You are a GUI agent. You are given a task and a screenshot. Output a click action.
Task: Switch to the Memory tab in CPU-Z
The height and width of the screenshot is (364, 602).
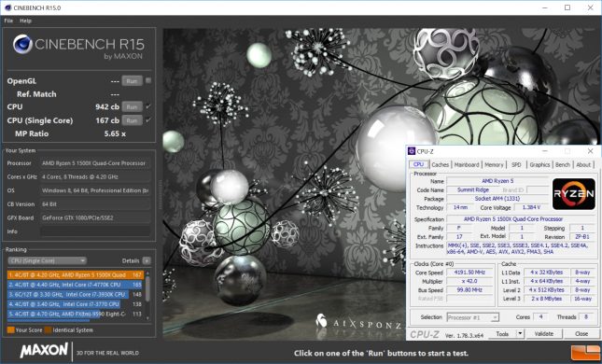coord(494,164)
